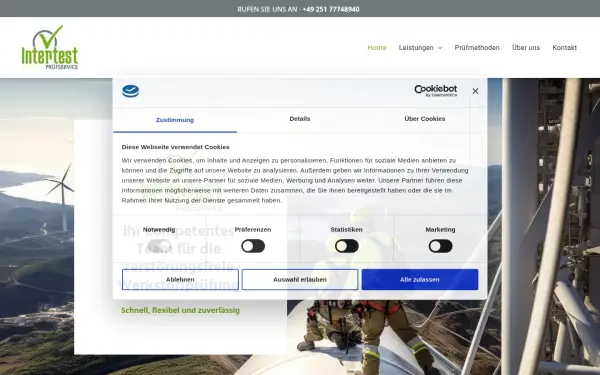The width and height of the screenshot is (600, 375).
Task: Toggle the Notwendig cookie switch
Action: coord(159,246)
